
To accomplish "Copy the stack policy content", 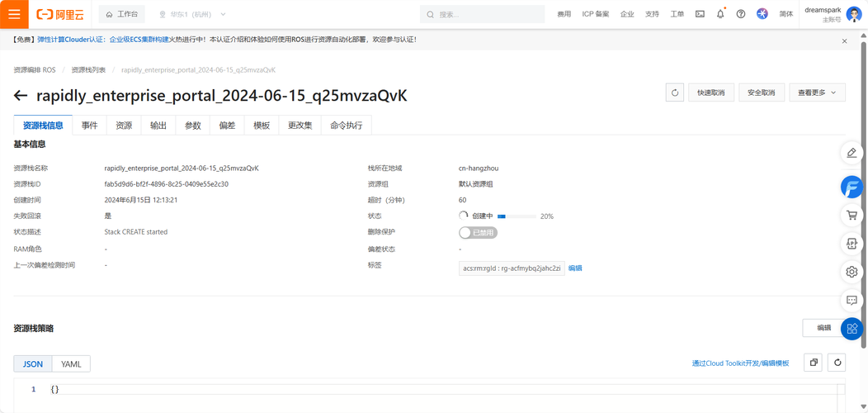I will (814, 363).
